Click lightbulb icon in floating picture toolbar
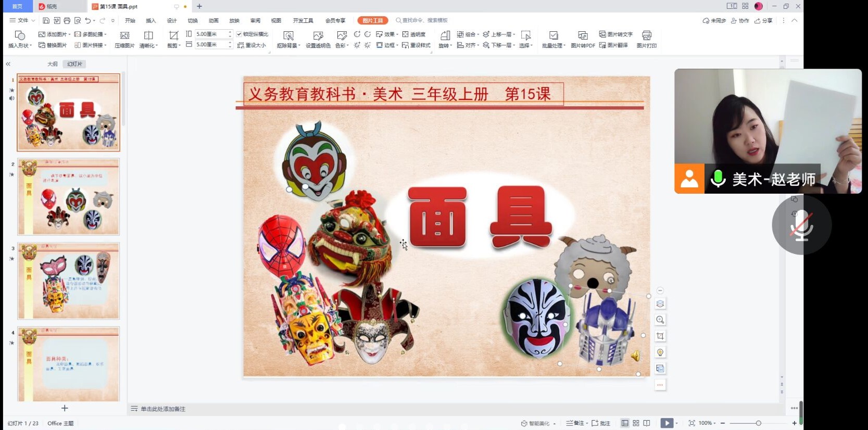The image size is (868, 430). click(660, 352)
